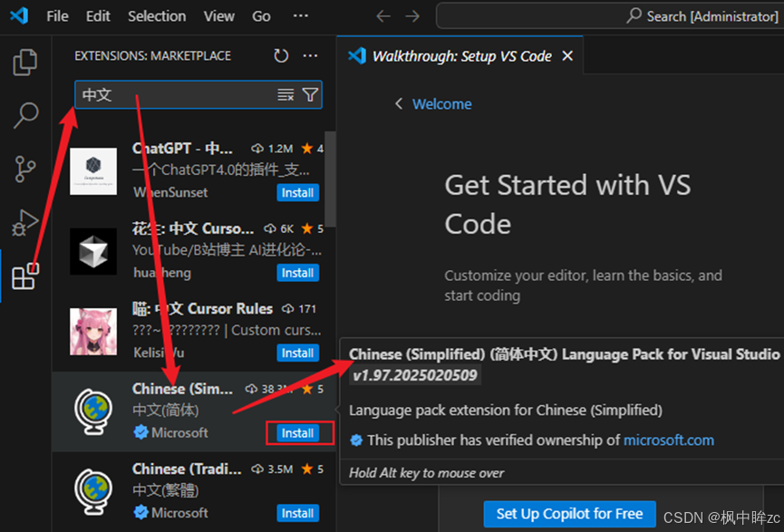
Task: Click version v1.97.2025020509 in tooltip
Action: click(x=415, y=375)
